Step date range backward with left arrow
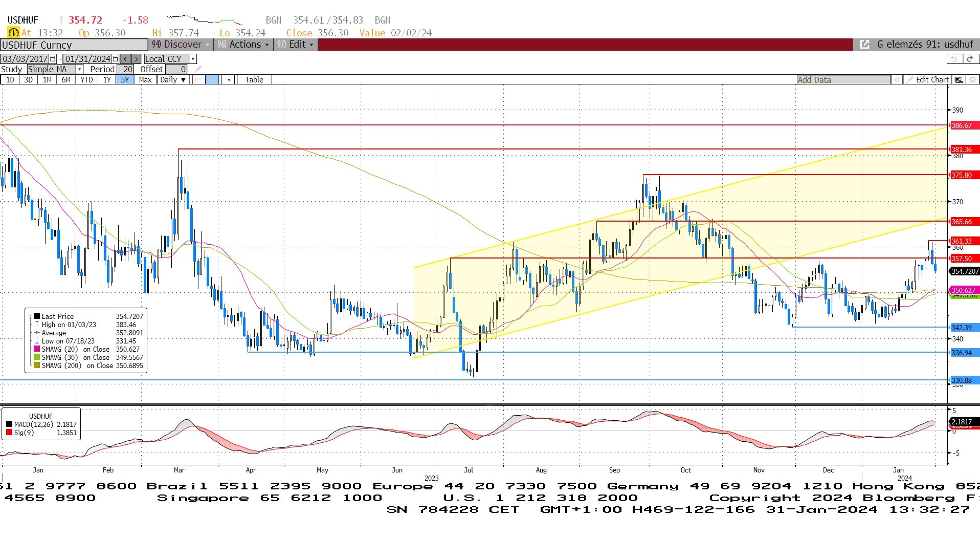The image size is (980, 538). tap(125, 59)
